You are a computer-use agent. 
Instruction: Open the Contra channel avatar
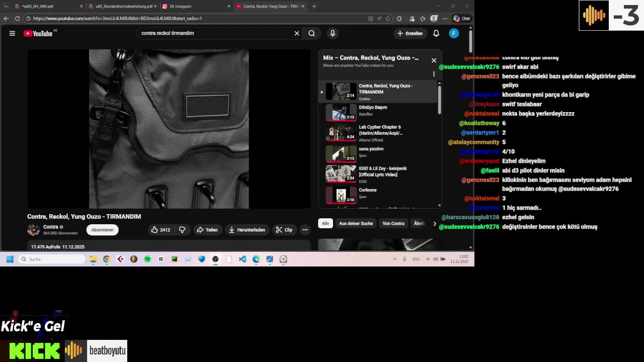(34, 230)
